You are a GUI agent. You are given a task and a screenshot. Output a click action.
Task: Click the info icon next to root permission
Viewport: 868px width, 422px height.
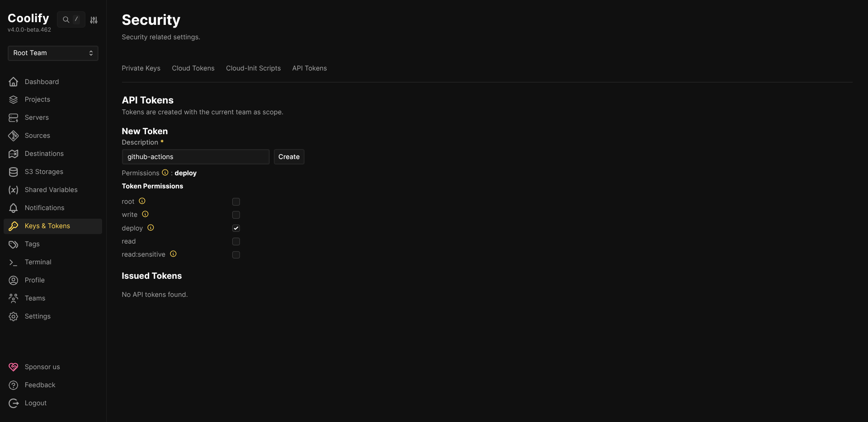point(142,201)
